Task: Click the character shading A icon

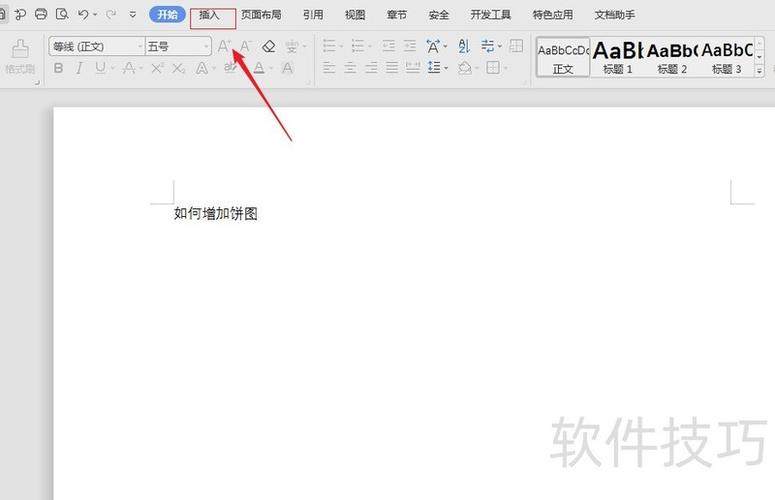Action: point(287,68)
